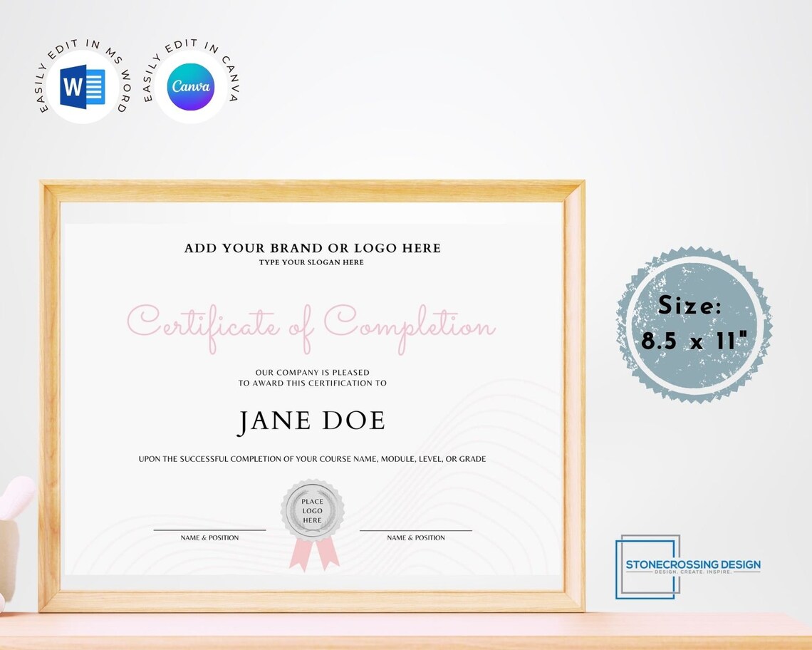This screenshot has width=812, height=650.
Task: Click the 'Our Company Is Pleased' text
Action: (311, 372)
